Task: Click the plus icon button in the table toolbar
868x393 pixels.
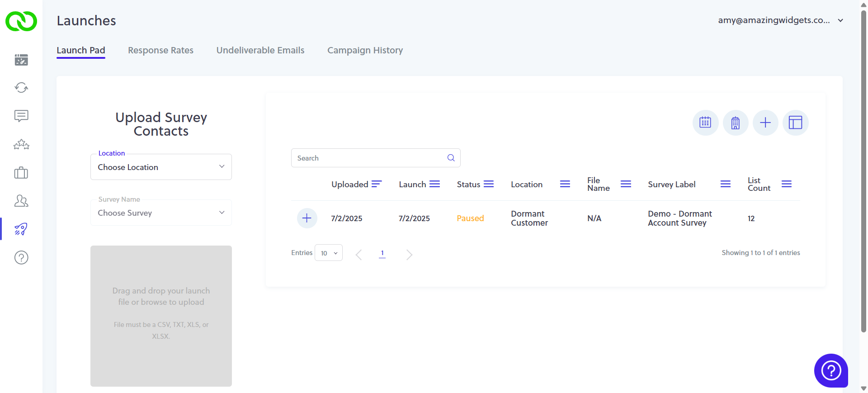Action: click(765, 123)
